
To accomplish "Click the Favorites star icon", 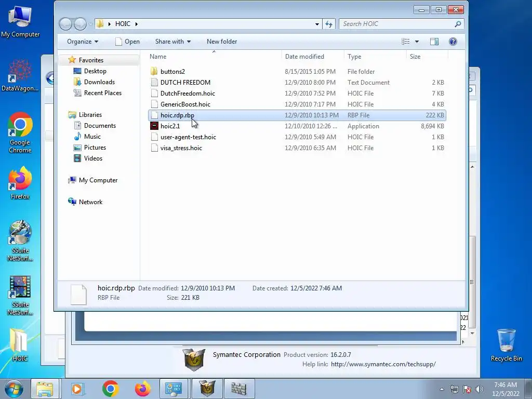I will [x=72, y=60].
